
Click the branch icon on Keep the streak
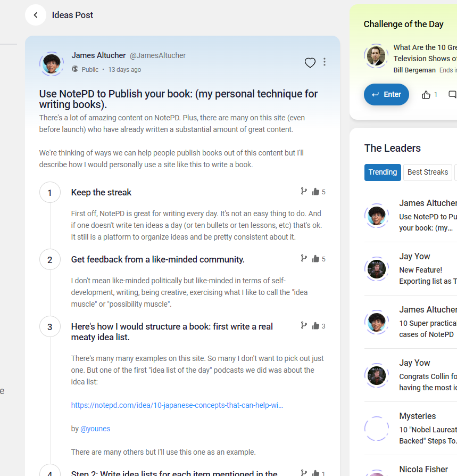304,191
